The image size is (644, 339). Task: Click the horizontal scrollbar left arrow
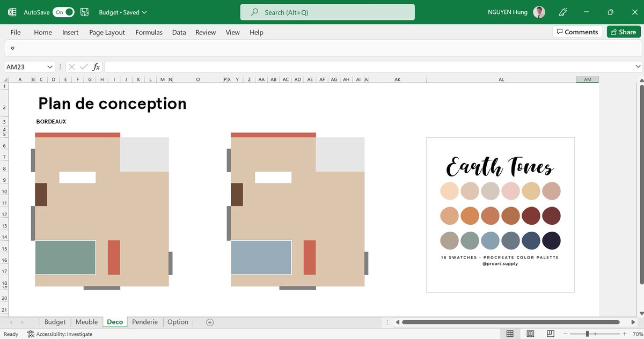397,322
